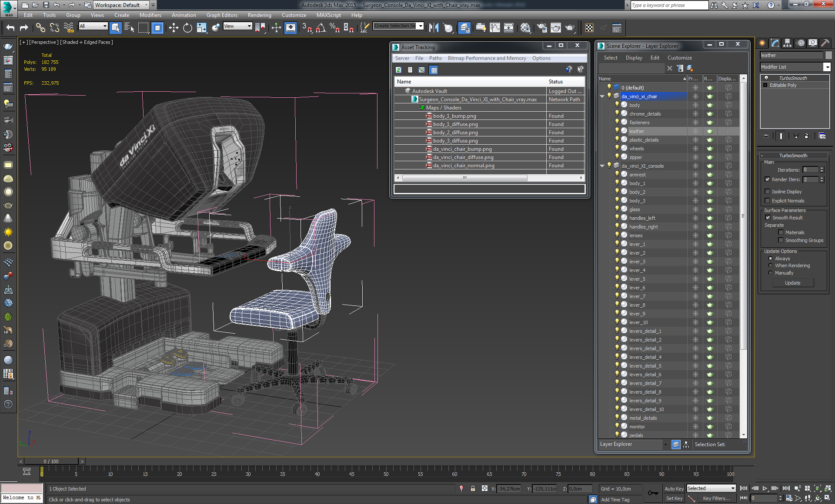Click the Asset Tracking horizontal scrollbar
The height and width of the screenshot is (504, 835).
tap(465, 178)
